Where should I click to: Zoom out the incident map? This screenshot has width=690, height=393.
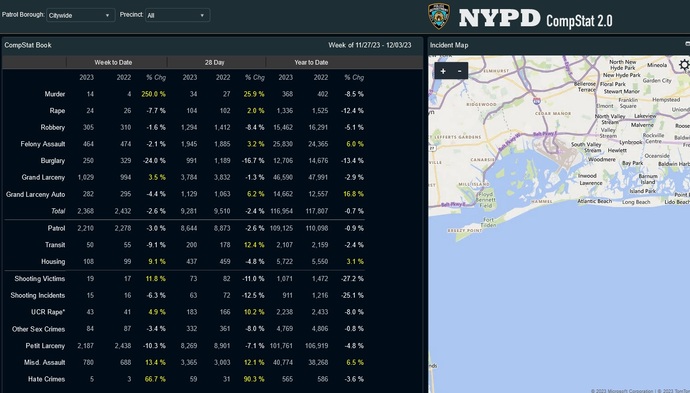click(459, 71)
